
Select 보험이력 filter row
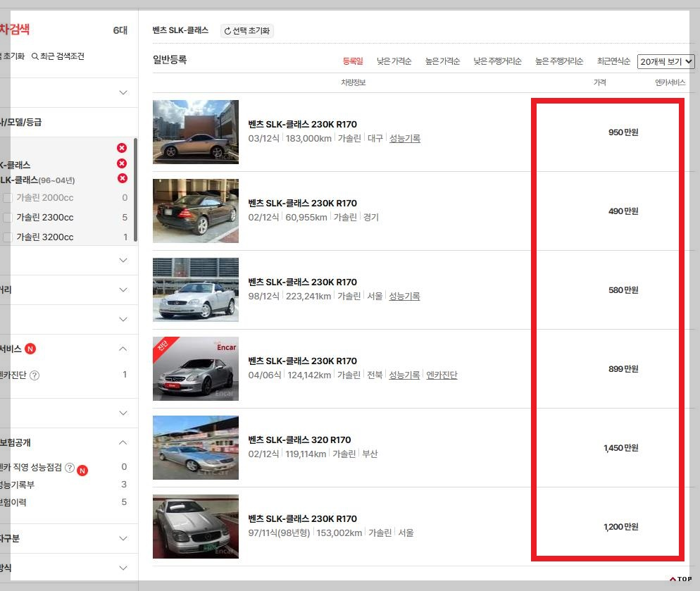click(65, 502)
